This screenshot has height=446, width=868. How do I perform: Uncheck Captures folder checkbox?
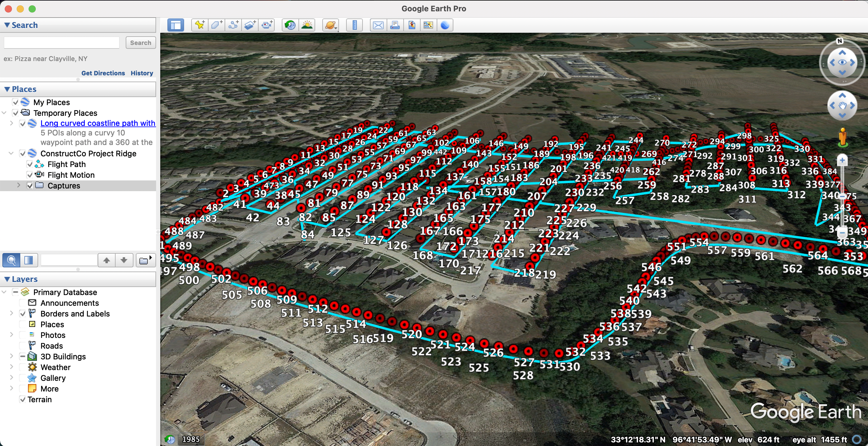[x=30, y=185]
